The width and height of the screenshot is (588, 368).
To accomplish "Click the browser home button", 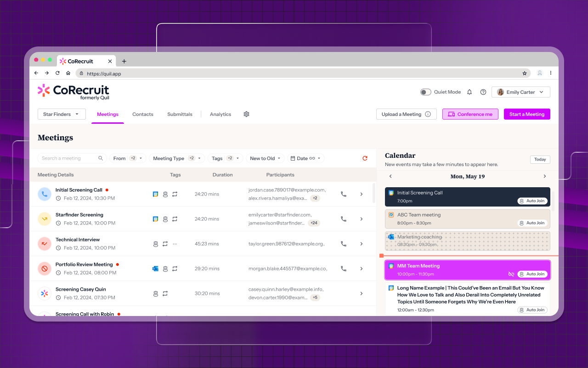I will (68, 73).
